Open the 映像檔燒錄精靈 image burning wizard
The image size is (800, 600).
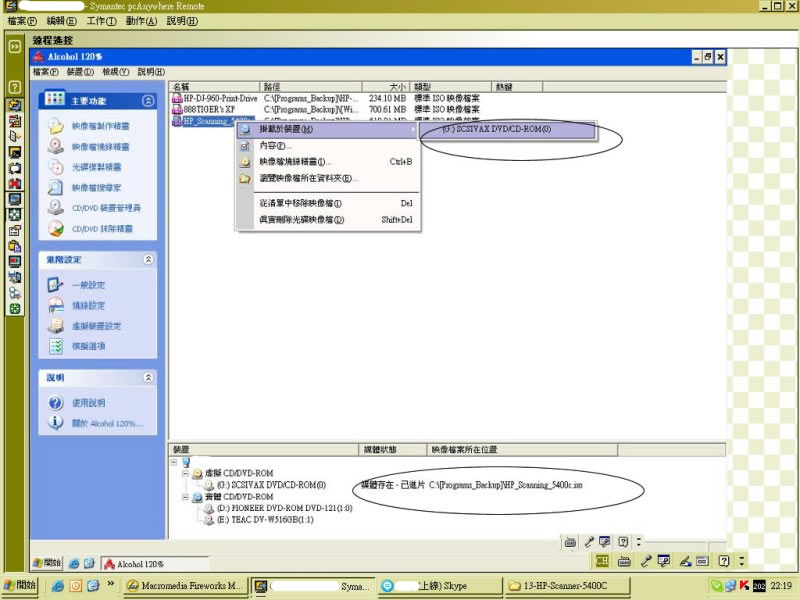[x=100, y=147]
